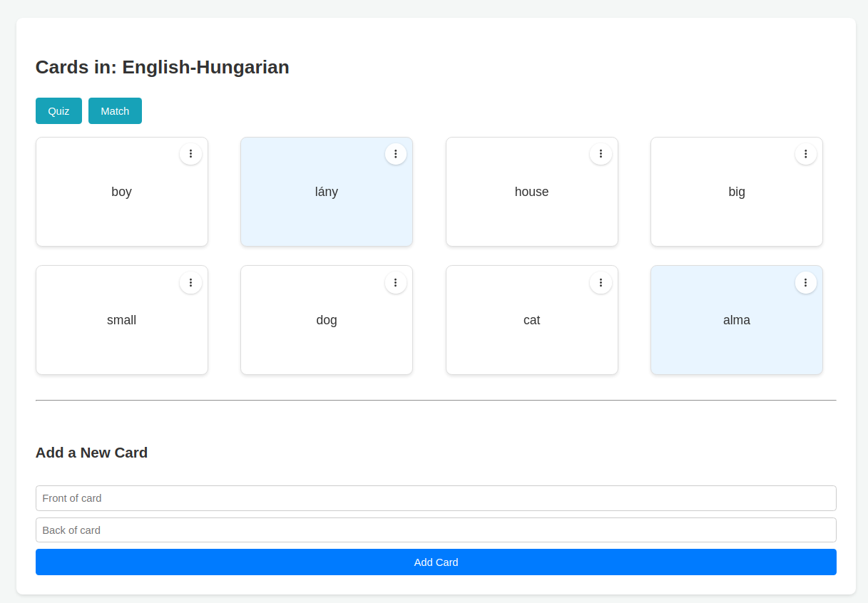The image size is (868, 603).
Task: Click the Front of card input field
Action: click(436, 498)
